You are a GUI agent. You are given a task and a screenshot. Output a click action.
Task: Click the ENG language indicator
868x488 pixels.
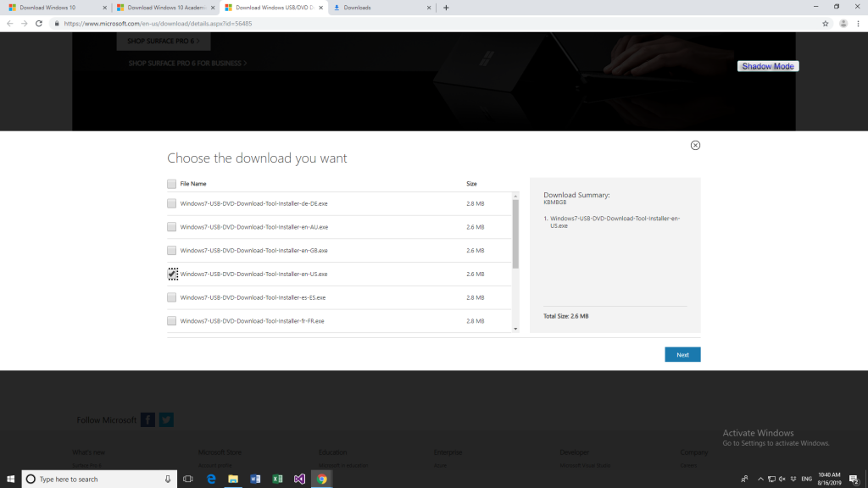tap(807, 480)
